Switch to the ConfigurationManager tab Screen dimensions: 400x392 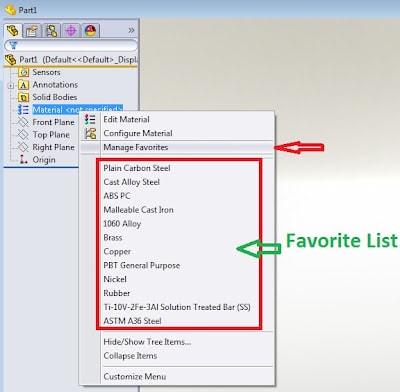[51, 31]
